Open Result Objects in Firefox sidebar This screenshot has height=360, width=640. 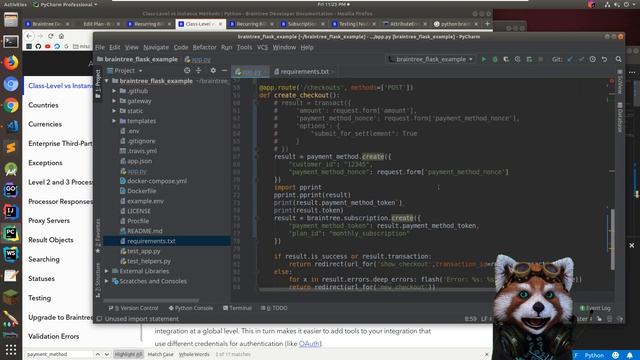click(51, 240)
